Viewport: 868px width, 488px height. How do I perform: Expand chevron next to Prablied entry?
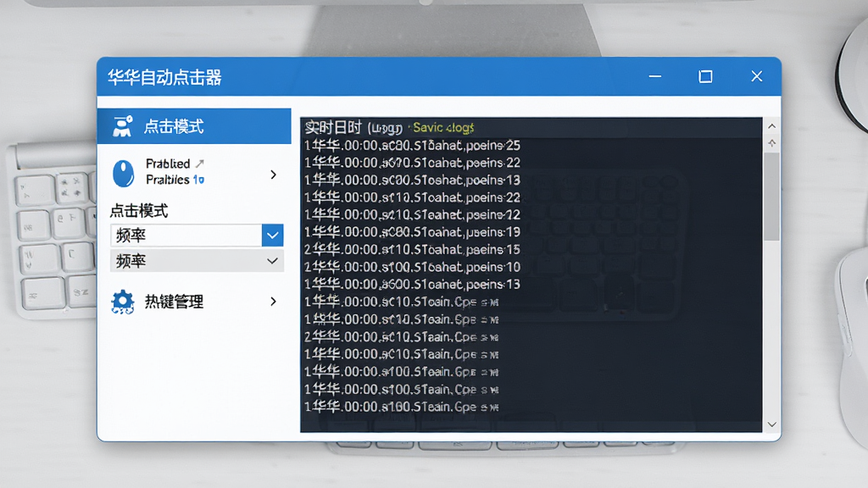274,175
